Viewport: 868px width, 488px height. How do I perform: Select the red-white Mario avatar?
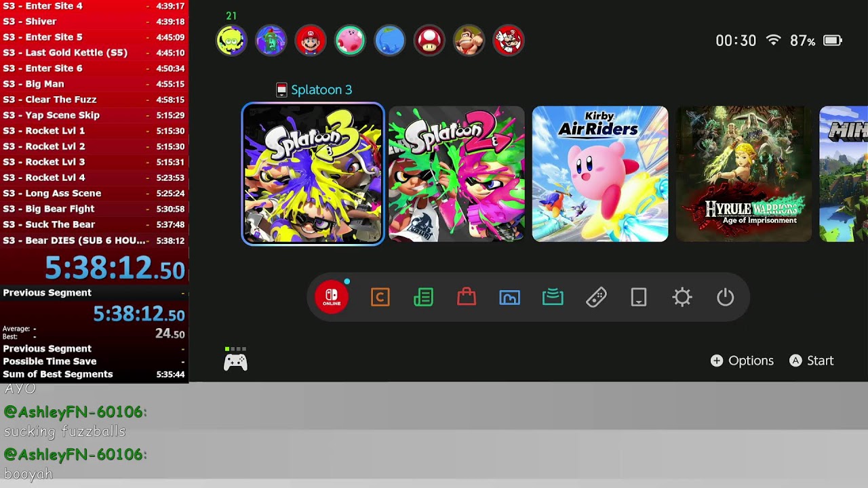(x=509, y=41)
